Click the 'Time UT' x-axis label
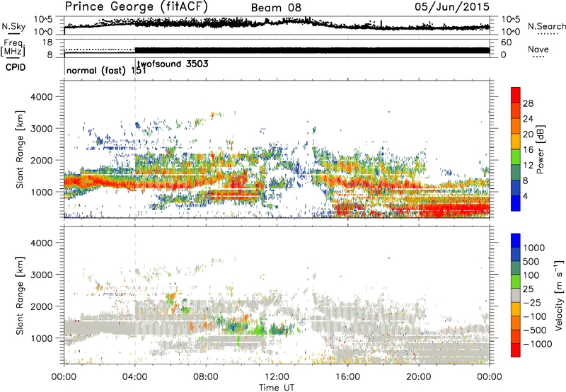566x392 pixels. tap(277, 387)
